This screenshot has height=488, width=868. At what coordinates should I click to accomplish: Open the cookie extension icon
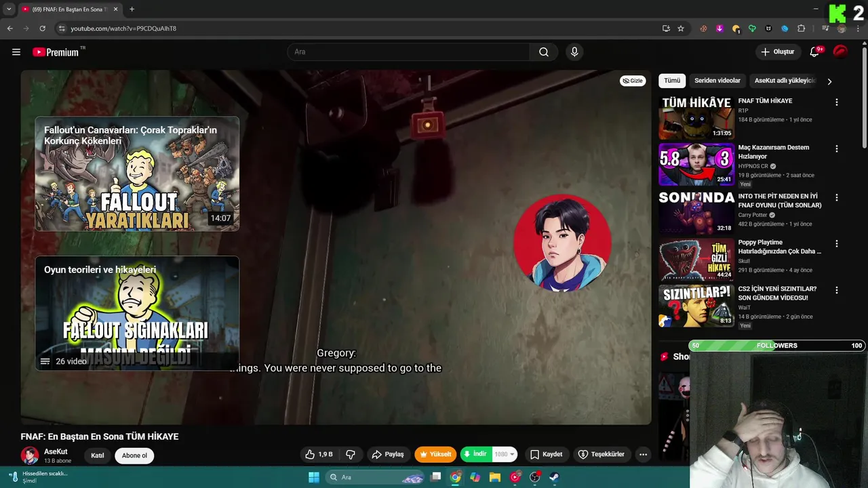(736, 28)
